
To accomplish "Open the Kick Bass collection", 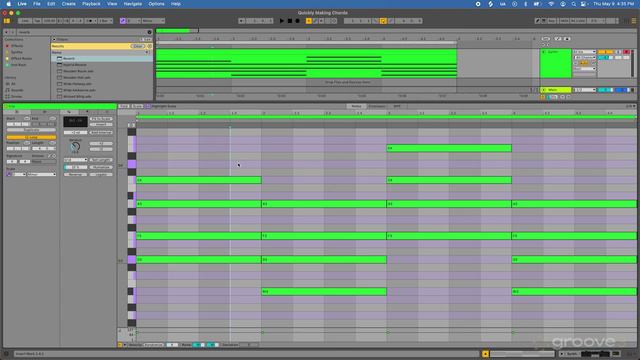I will tap(18, 65).
